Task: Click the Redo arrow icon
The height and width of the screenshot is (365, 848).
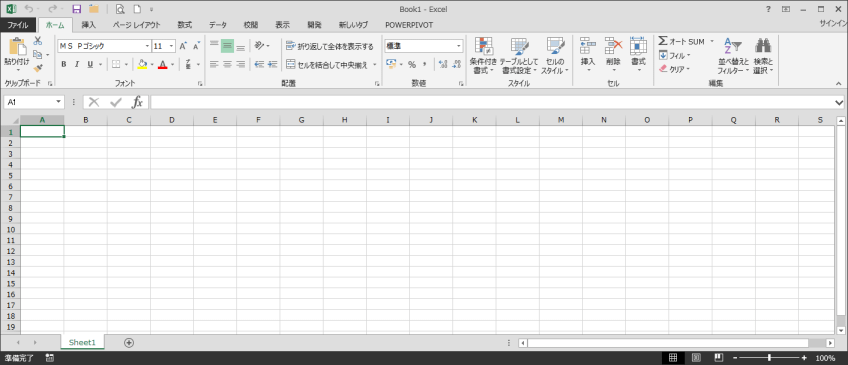Action: pos(52,9)
